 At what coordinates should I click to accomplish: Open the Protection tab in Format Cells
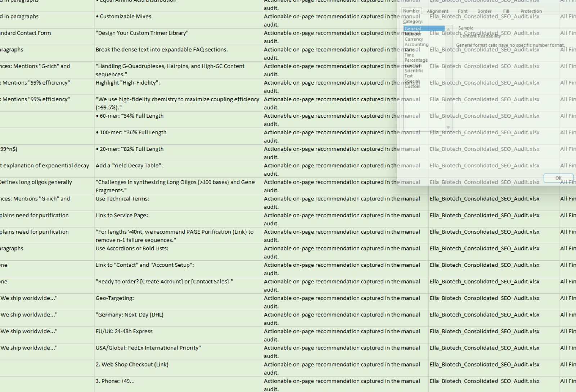(531, 12)
